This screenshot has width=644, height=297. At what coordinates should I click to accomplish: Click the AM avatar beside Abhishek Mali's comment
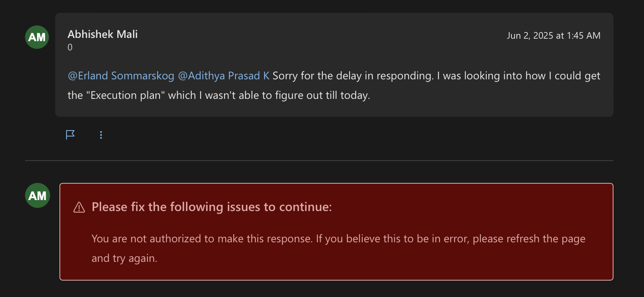[37, 37]
